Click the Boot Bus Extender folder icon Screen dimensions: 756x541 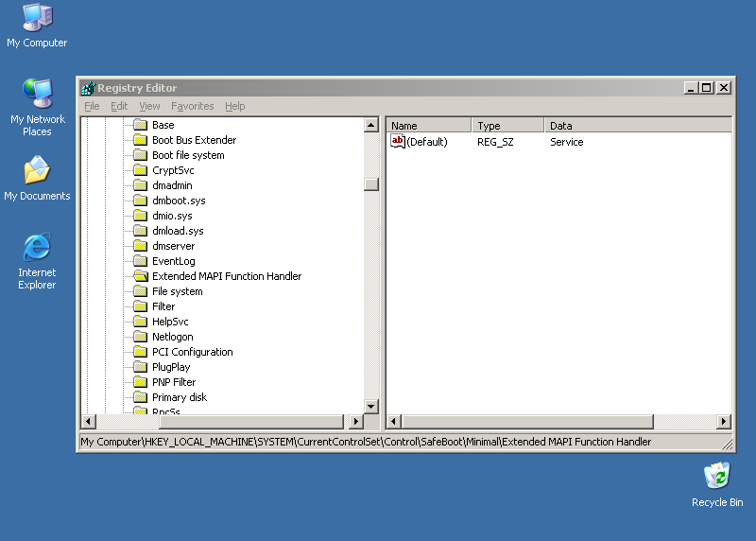[140, 140]
